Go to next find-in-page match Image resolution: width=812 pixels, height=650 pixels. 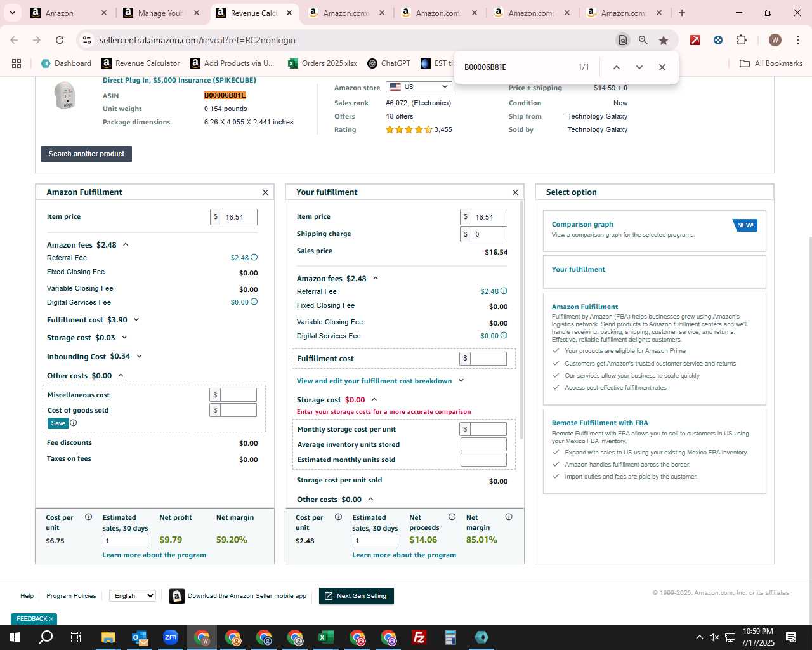[x=639, y=67]
